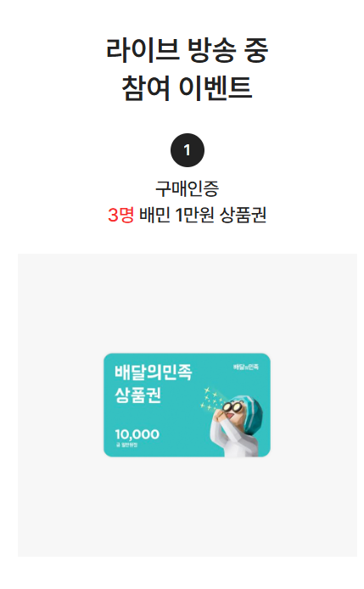This screenshot has width=364, height=589.
Task: Click the sparkling stars above the binoculars
Action: (212, 399)
